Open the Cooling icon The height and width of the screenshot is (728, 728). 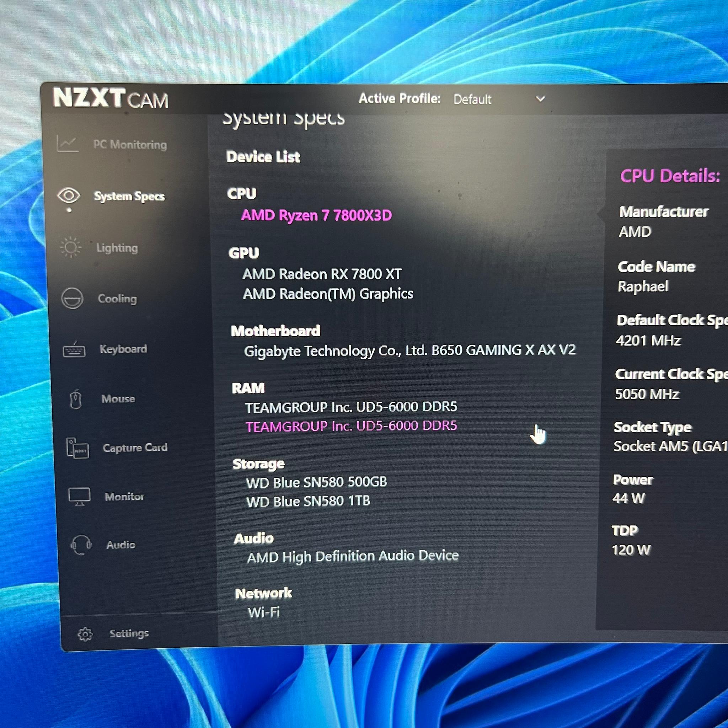72,299
